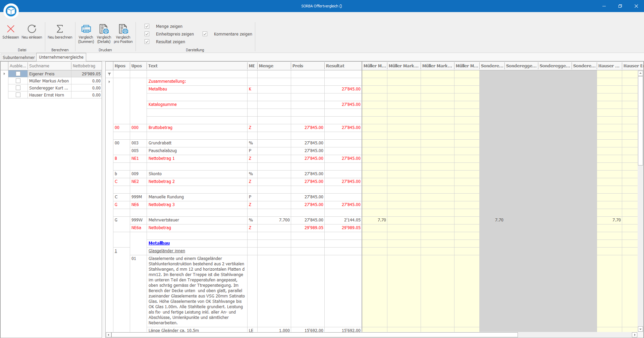Screen dimensions: 644x338
Task: Disable Kommentare zeigen checkbox
Action: click(205, 34)
